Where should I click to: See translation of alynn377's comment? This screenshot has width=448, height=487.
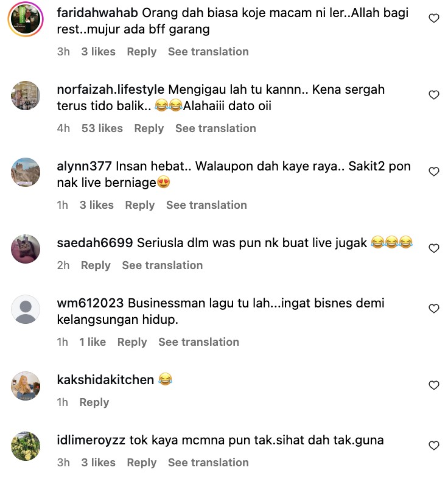[206, 205]
